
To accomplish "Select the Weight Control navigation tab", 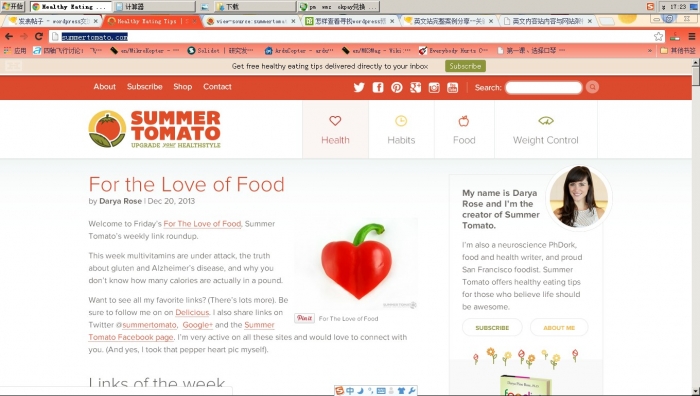I will 546,129.
